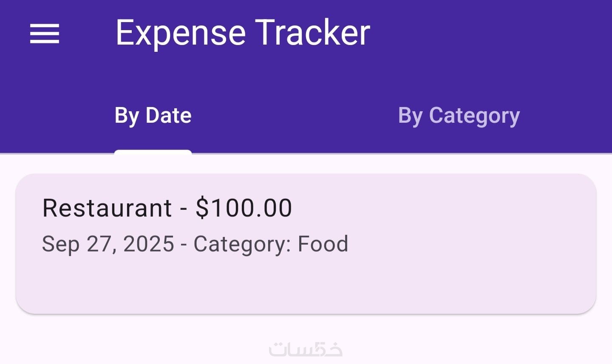Click the white By Date tab indicator
Image resolution: width=612 pixels, height=364 pixels.
[153, 152]
